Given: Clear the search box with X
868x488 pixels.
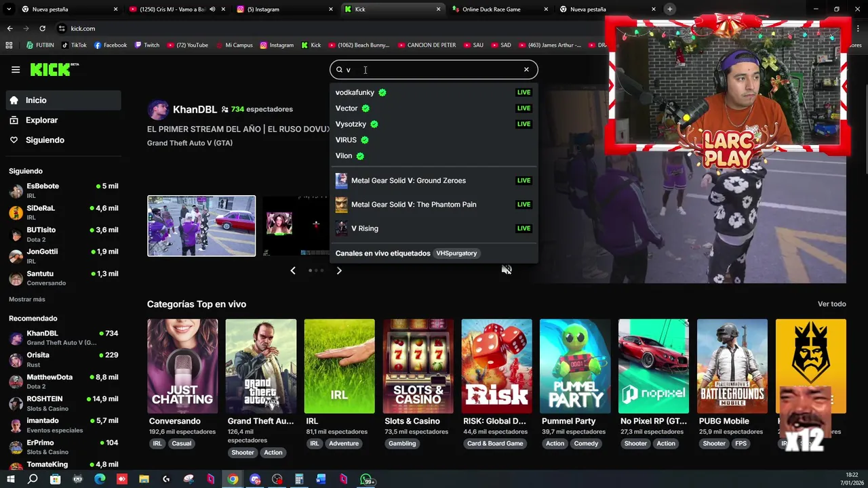Looking at the screenshot, I should click(x=526, y=69).
